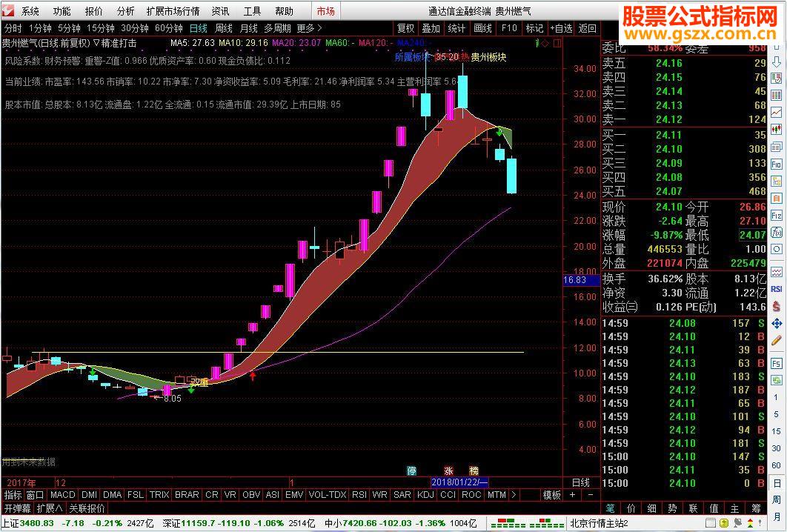Screen dimensions: 787x532
Task: Click the 北京行情主站2 server status
Action: click(x=600, y=523)
